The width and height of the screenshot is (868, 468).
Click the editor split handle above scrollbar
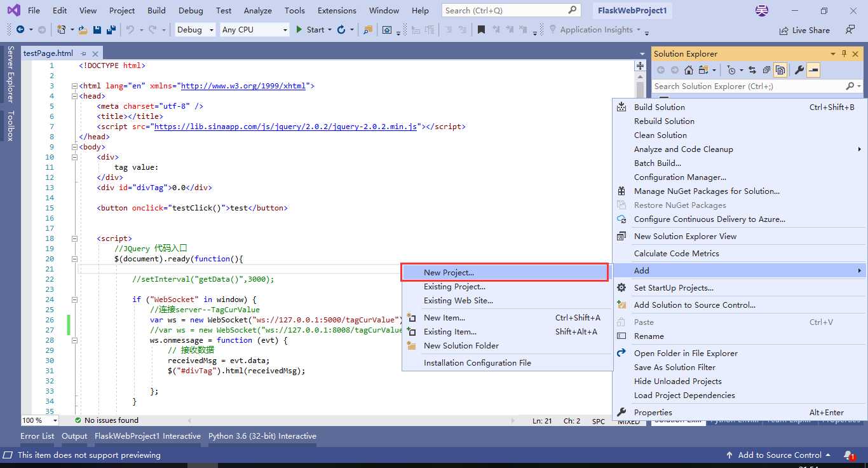pos(641,66)
